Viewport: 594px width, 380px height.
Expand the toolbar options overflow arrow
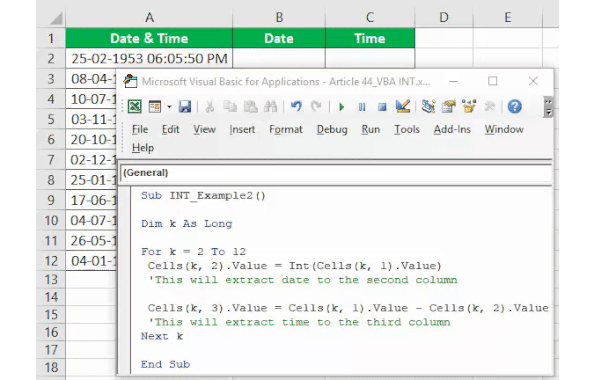pyautogui.click(x=548, y=107)
